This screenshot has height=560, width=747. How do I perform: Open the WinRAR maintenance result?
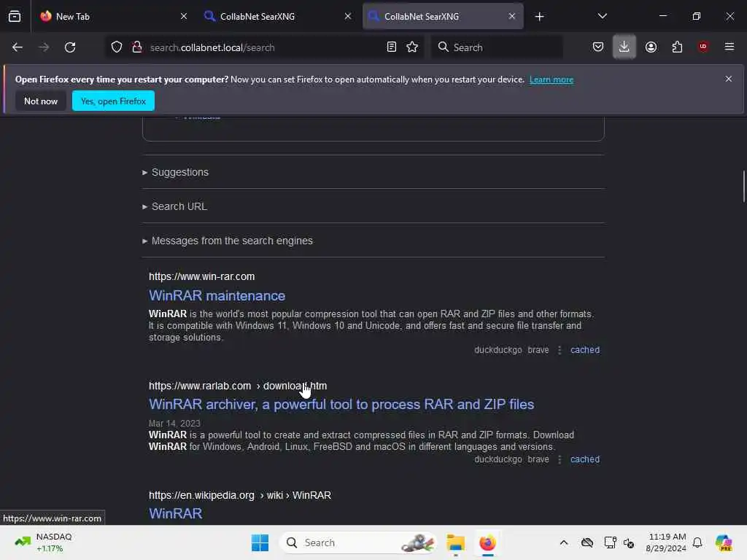pyautogui.click(x=217, y=296)
